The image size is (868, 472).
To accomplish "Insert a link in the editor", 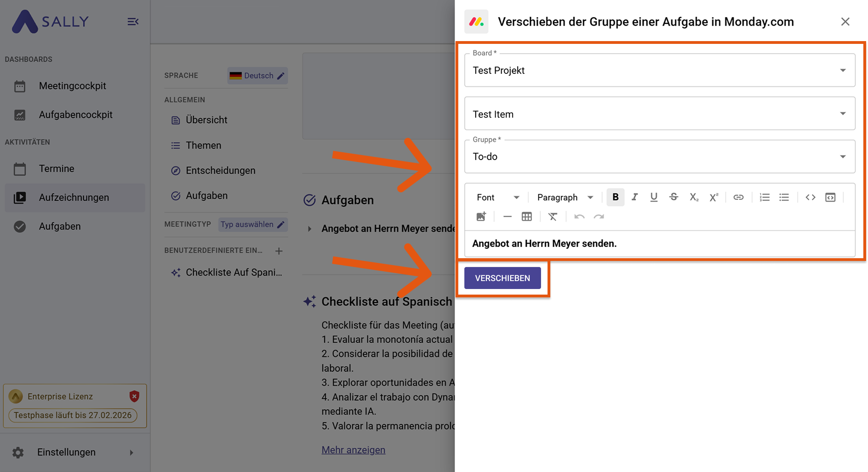I will click(738, 197).
